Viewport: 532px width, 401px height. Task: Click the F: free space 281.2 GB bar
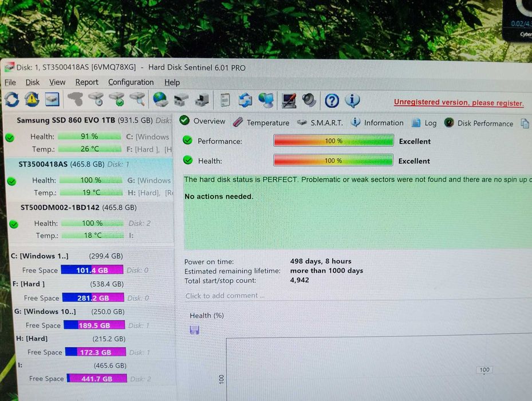pyautogui.click(x=93, y=298)
